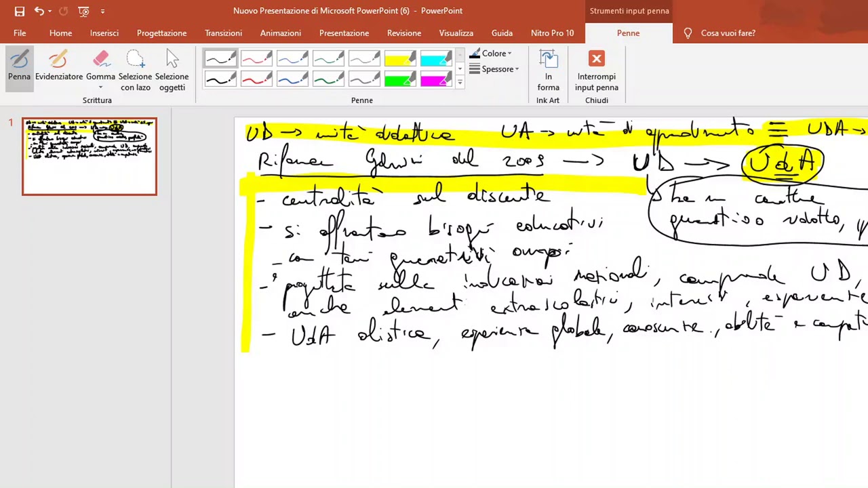Image resolution: width=868 pixels, height=488 pixels.
Task: Select slide 1 thumbnail
Action: 90,157
